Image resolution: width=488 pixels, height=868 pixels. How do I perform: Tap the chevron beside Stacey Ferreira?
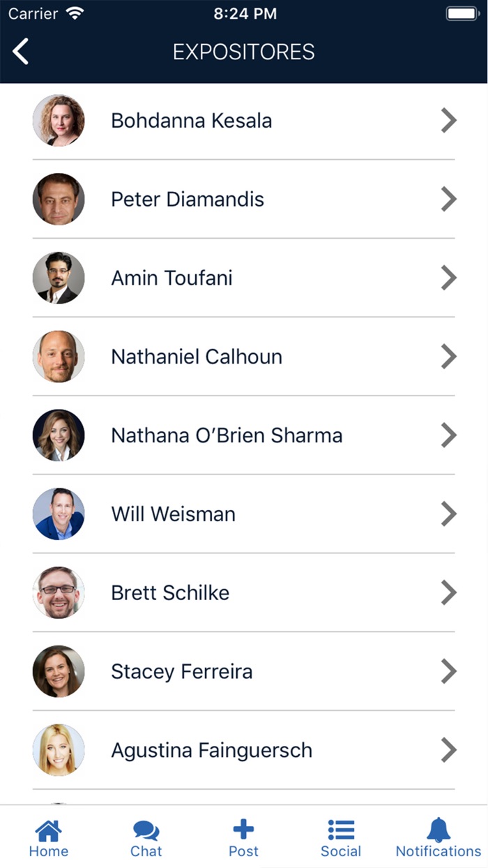coord(448,672)
